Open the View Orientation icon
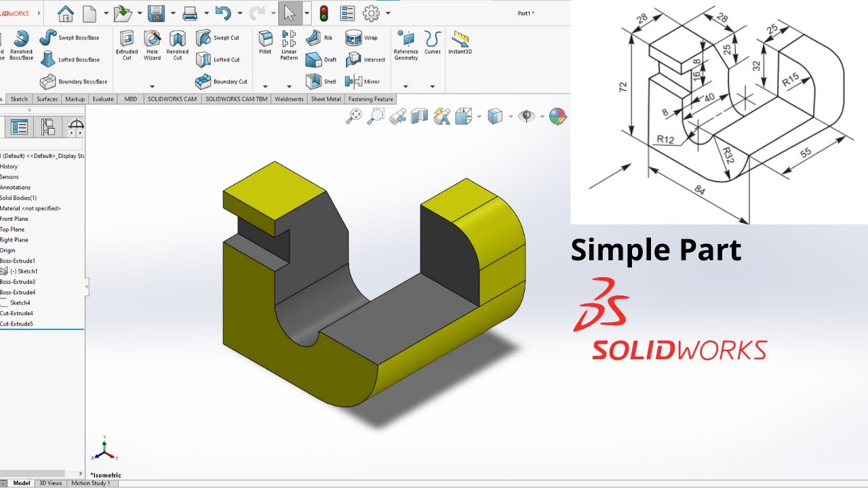This screenshot has height=488, width=868. pyautogui.click(x=464, y=117)
